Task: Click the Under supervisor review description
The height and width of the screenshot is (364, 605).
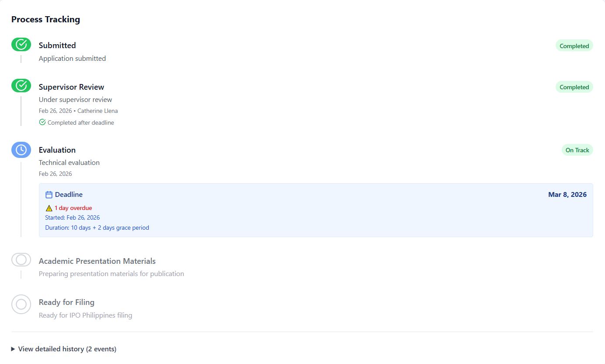Action: pyautogui.click(x=75, y=99)
